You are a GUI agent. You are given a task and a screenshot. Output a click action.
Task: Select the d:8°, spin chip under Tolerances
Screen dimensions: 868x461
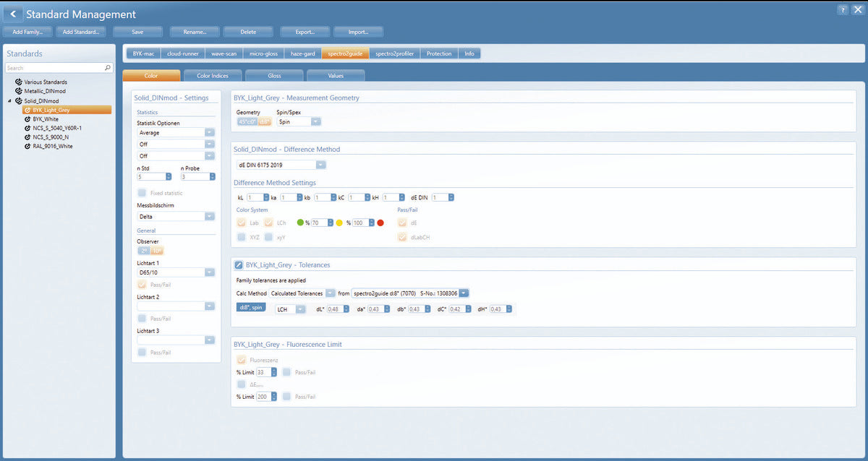pos(250,307)
